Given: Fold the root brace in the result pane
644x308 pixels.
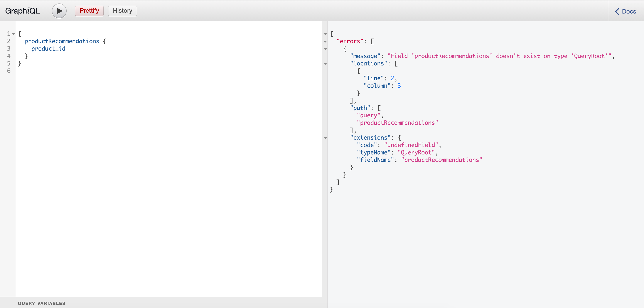Looking at the screenshot, I should pos(325,34).
